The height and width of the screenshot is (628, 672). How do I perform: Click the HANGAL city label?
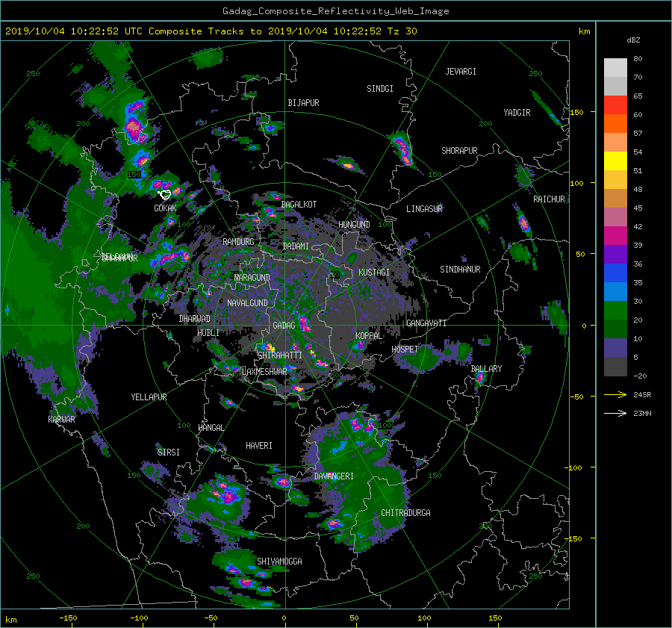[x=211, y=428]
